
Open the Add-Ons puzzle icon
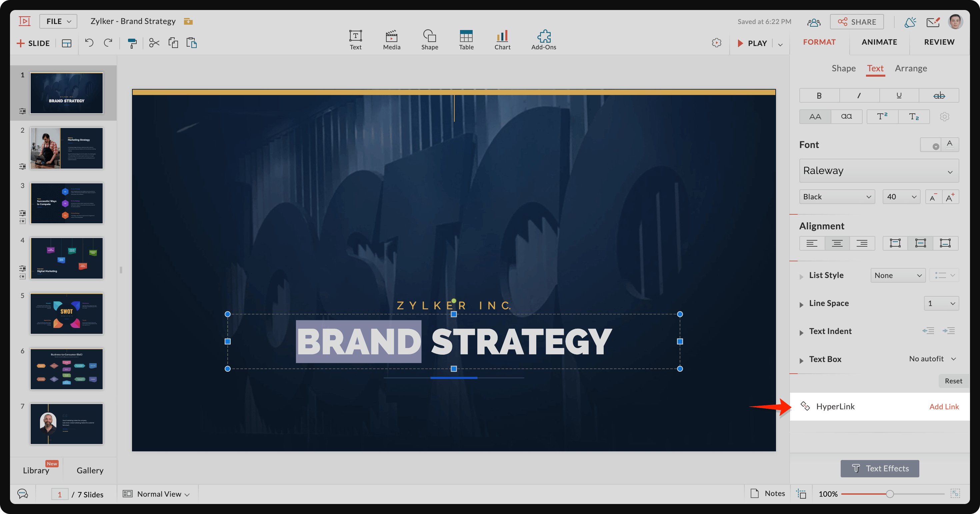pos(544,40)
